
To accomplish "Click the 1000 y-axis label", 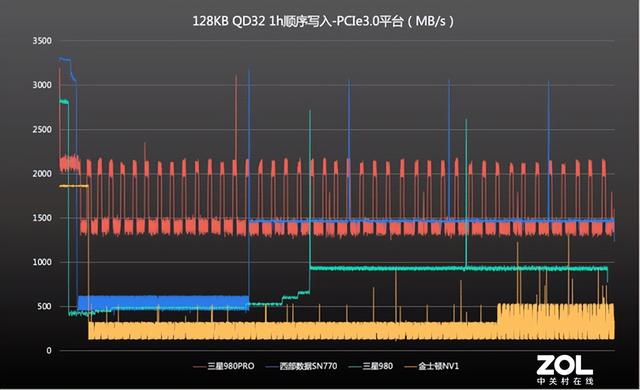I will 42,262.
